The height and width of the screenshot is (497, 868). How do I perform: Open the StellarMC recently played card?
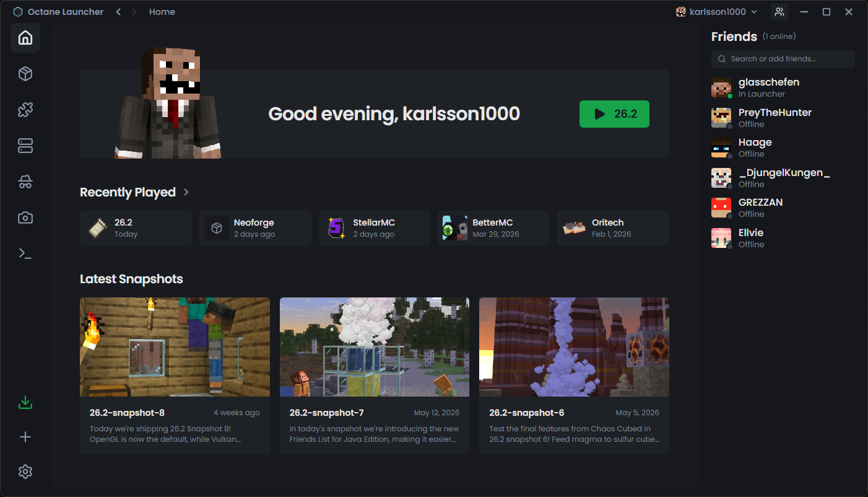pos(375,228)
